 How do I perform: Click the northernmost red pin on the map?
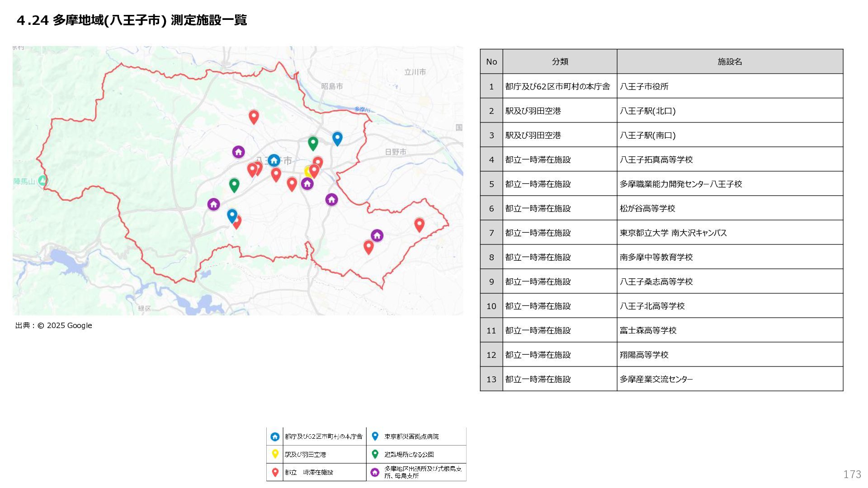pyautogui.click(x=254, y=117)
